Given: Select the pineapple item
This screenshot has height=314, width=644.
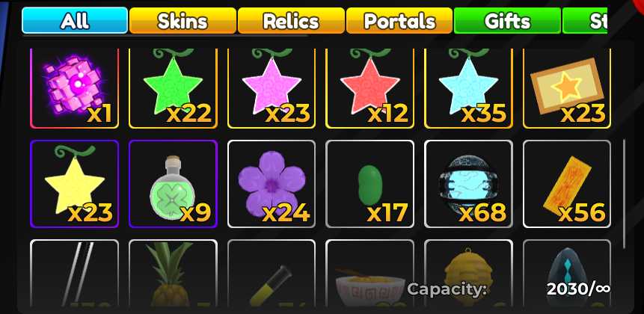Looking at the screenshot, I should (173, 274).
